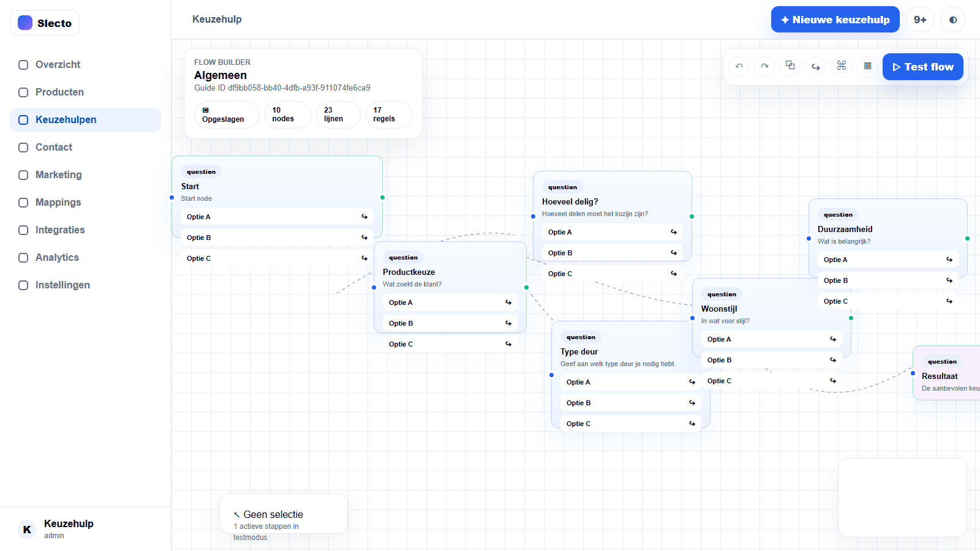Click arrow on Duurzaamheid Optie B
This screenshot has height=551, width=980.
pos(949,280)
